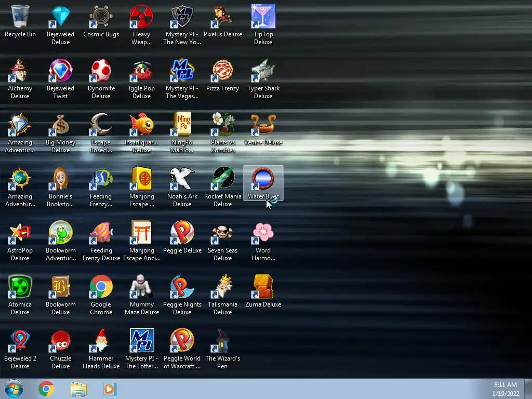Select the Iggle Pop Deluxe icon
The height and width of the screenshot is (399, 532).
point(141,70)
